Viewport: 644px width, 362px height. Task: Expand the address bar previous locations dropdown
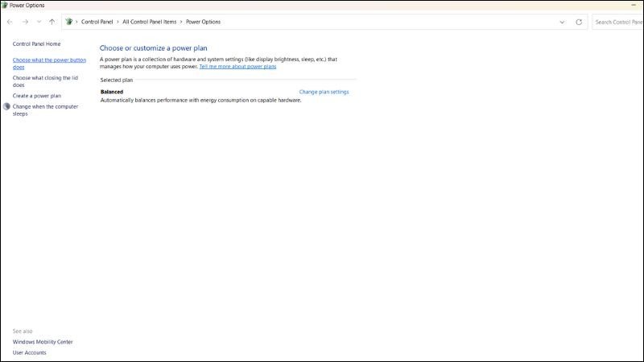click(x=561, y=22)
